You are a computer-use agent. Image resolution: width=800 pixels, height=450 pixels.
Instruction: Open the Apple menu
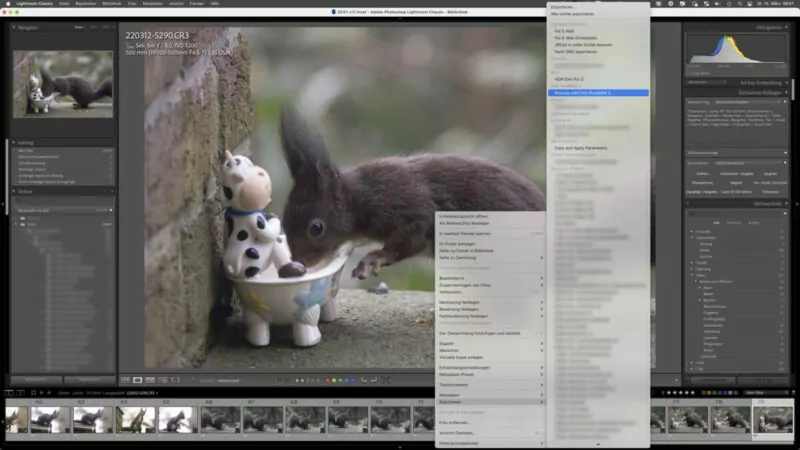(8, 4)
